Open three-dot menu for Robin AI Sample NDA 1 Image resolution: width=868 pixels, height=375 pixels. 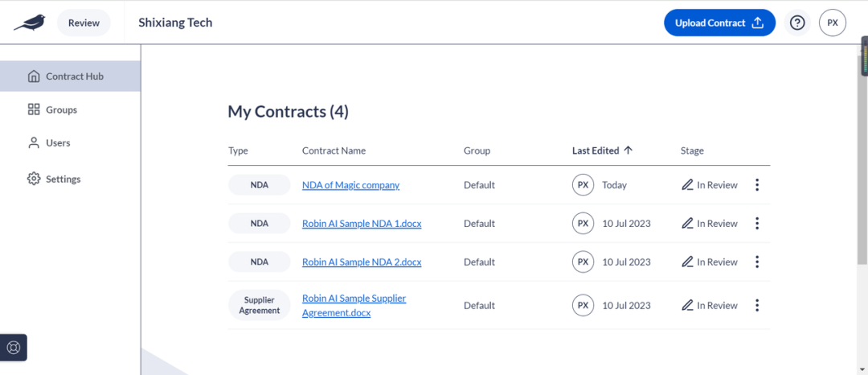point(757,223)
